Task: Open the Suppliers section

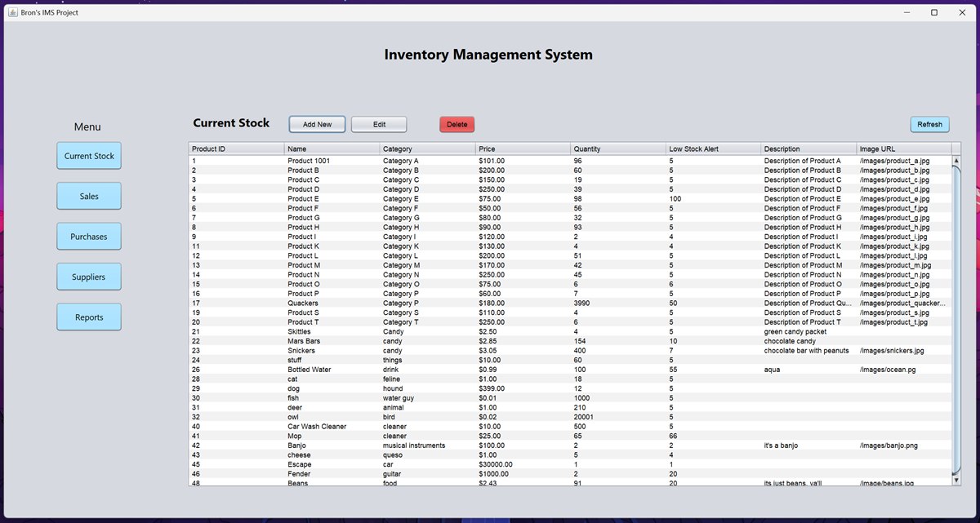Action: point(89,277)
